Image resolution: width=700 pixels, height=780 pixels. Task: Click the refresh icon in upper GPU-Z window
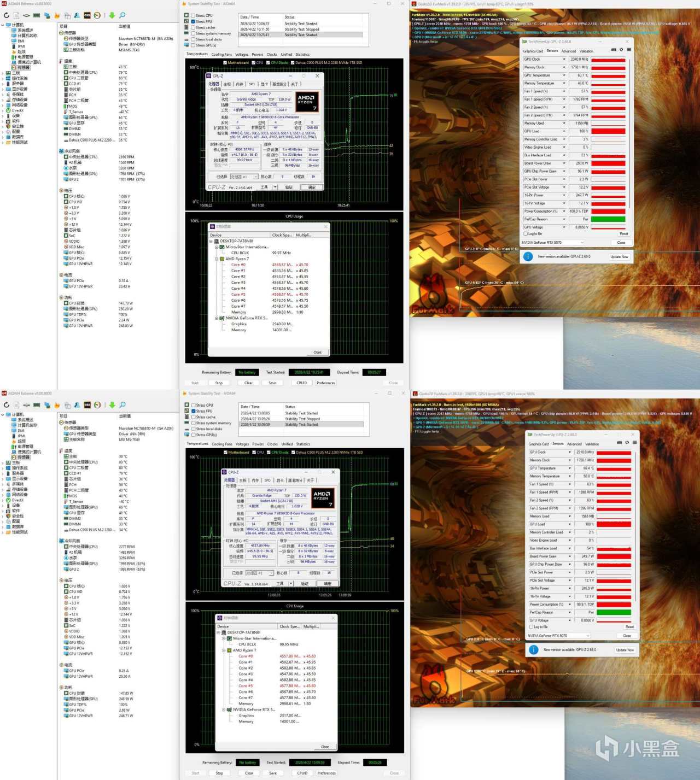pos(621,50)
